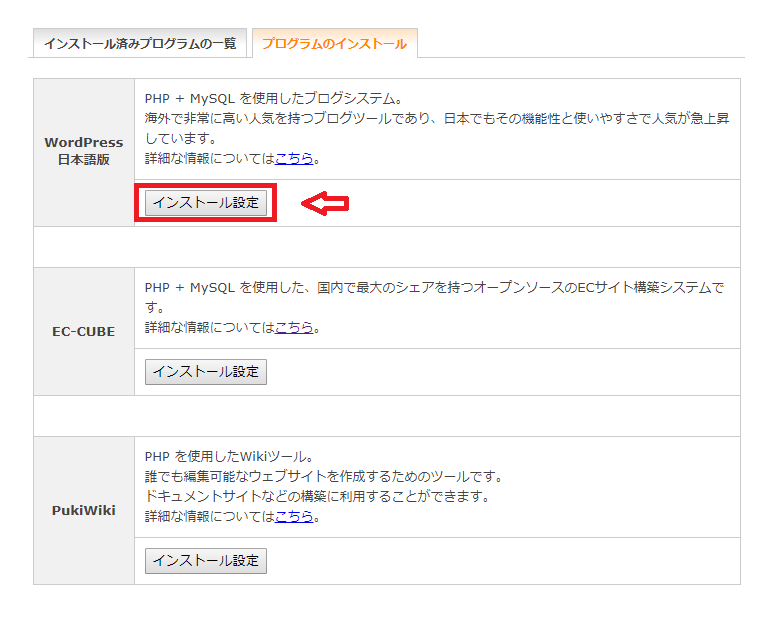This screenshot has width=777, height=632.
Task: Click the text '誰でも編集可能なウェブサイトを作成するためのツールです。'
Action: (x=324, y=476)
